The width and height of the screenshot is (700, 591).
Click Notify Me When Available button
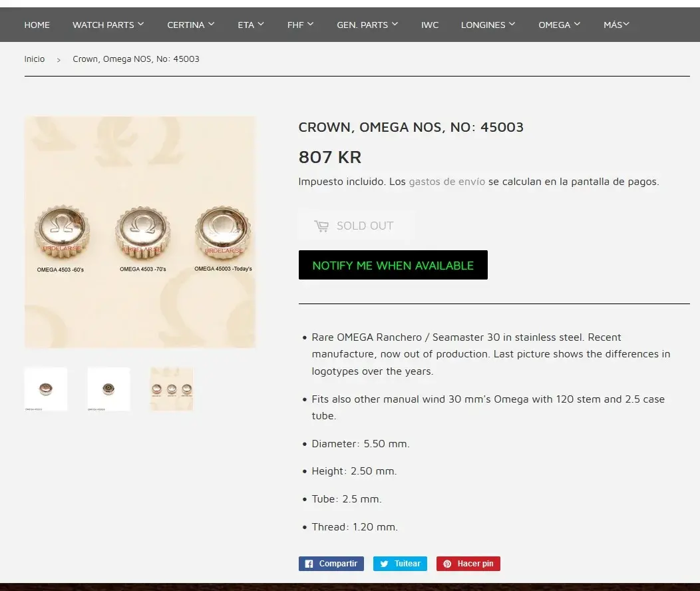click(393, 265)
